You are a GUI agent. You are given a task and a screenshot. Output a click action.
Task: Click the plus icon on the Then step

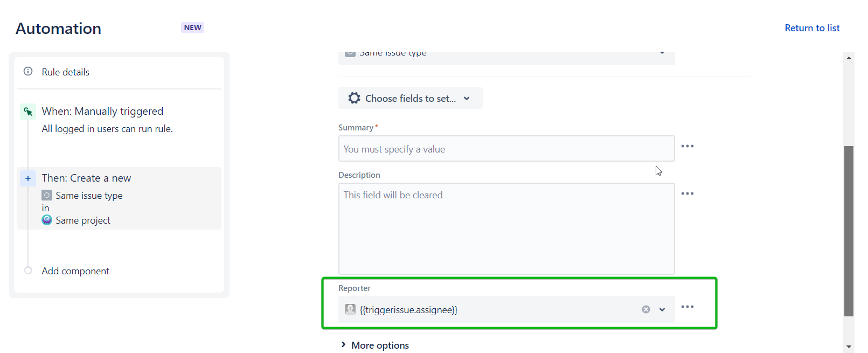click(27, 178)
